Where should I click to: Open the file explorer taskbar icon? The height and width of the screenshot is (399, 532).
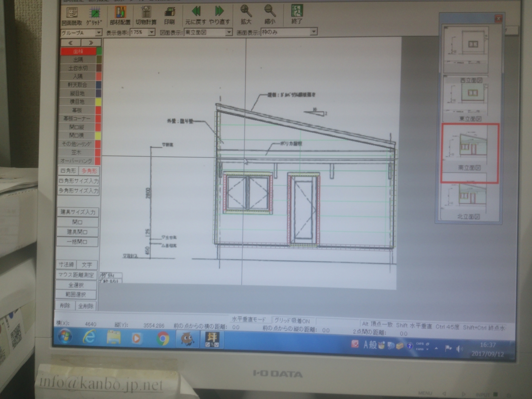point(113,338)
